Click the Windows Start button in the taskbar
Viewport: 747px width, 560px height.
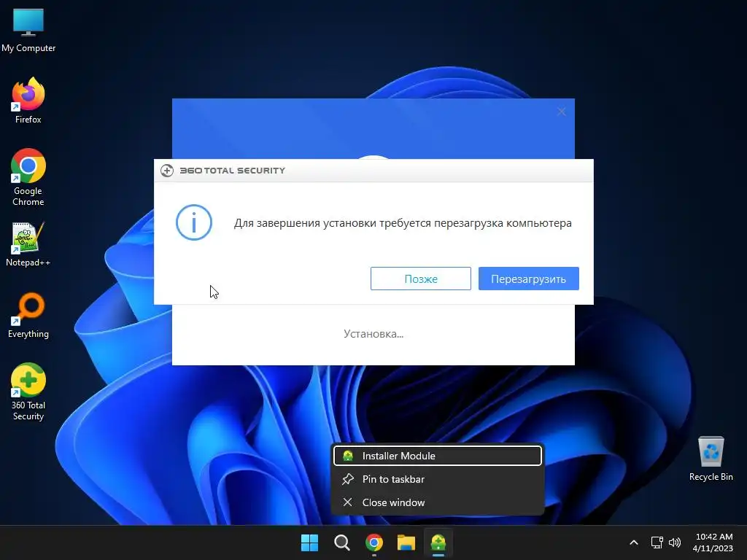tap(309, 542)
